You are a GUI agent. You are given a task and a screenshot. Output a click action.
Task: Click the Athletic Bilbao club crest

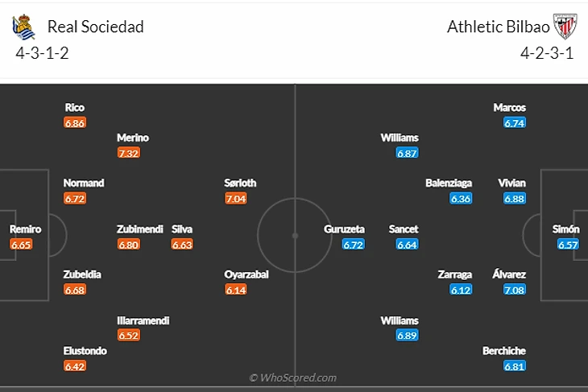[x=566, y=27]
